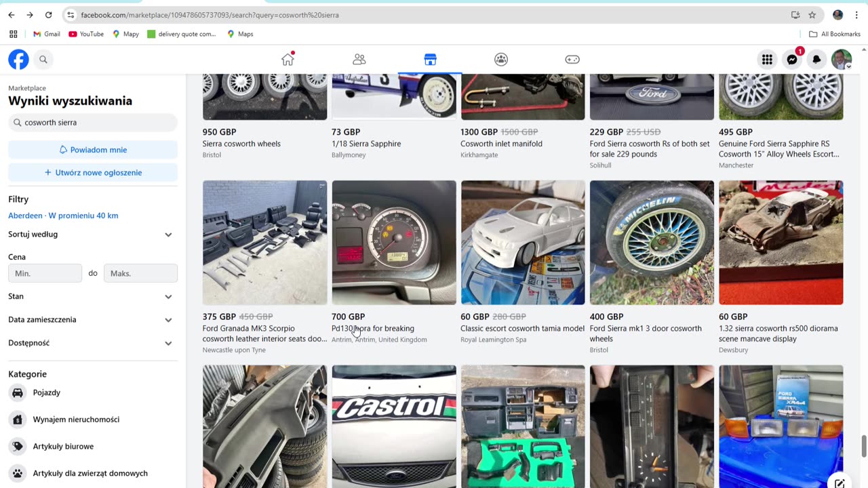Click install/cast icon in address bar
The image size is (868, 488).
795,15
